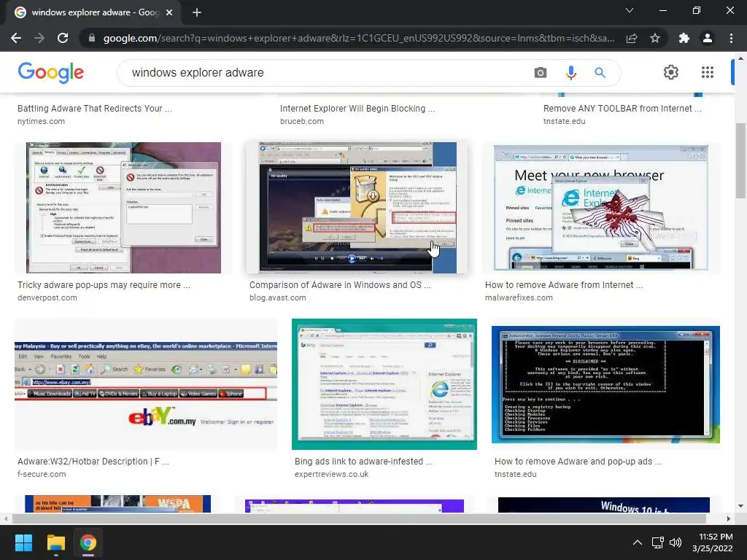Open the eBay Hotbar toolbar thumbnail
This screenshot has width=747, height=560.
click(x=146, y=384)
